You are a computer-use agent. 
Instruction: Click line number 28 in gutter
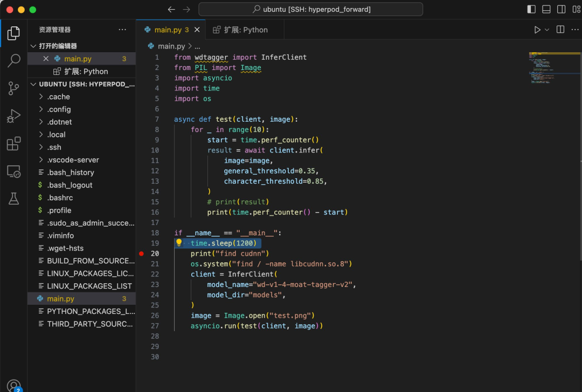[155, 336]
